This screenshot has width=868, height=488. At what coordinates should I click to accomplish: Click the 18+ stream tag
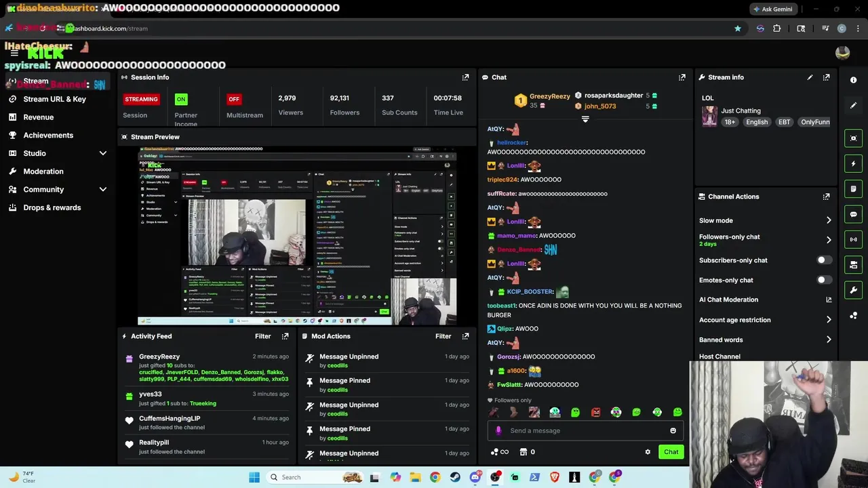point(730,122)
